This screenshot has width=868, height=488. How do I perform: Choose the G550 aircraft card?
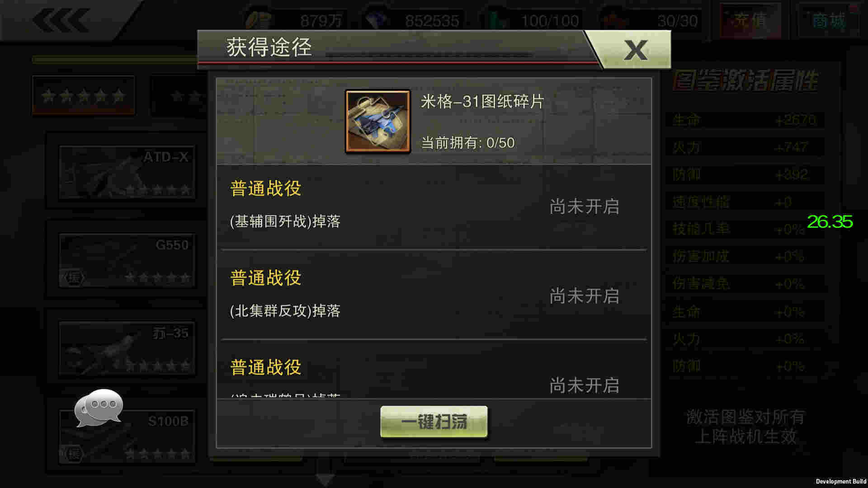point(127,260)
